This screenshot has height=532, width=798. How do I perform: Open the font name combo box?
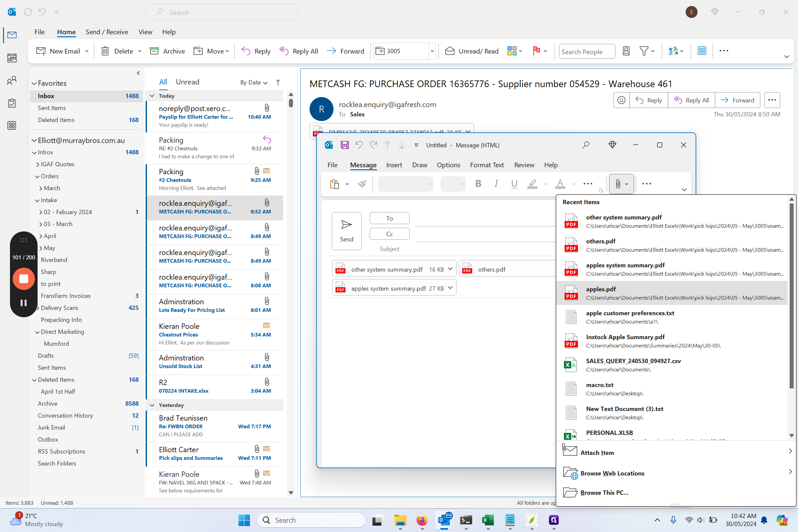(x=405, y=184)
